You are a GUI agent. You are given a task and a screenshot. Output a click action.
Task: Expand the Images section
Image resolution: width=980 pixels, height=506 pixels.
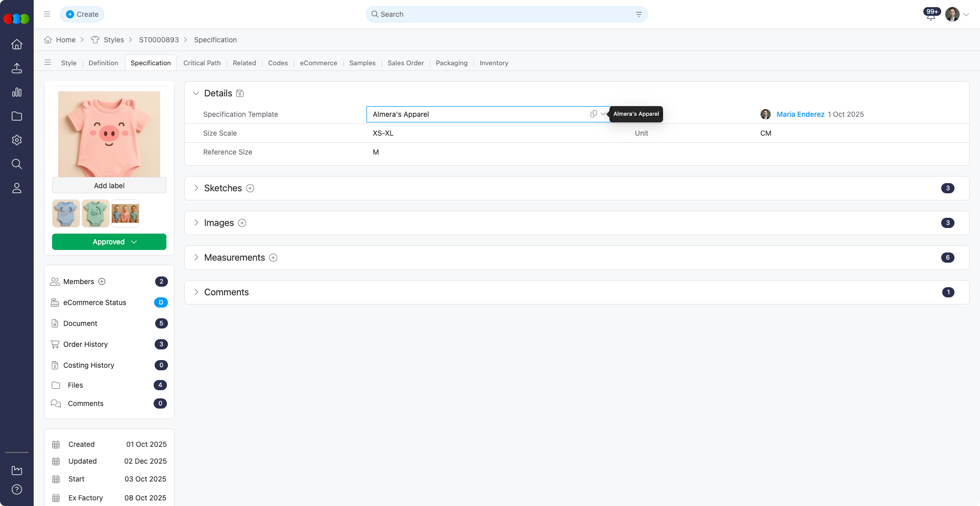(196, 223)
